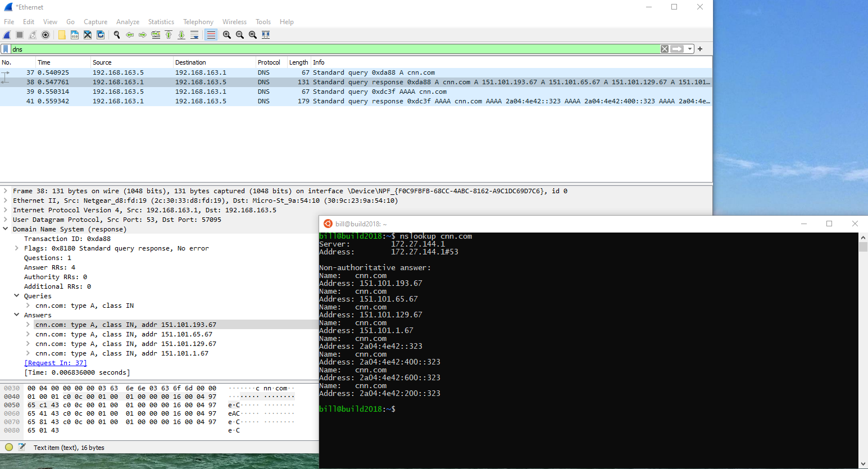Sort by the Source column header
868x469 pixels.
click(x=132, y=62)
